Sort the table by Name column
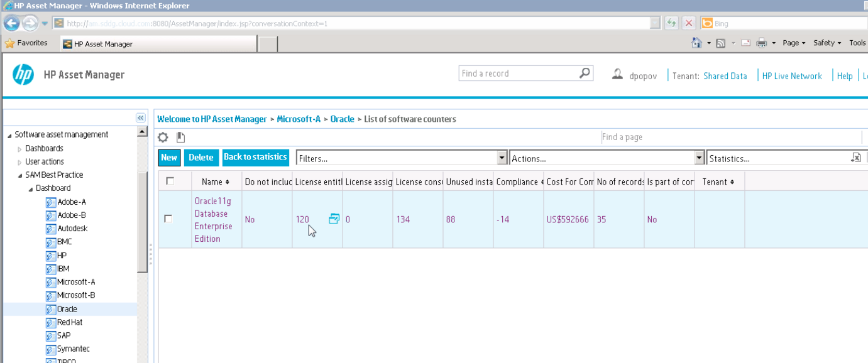The width and height of the screenshot is (868, 363). pyautogui.click(x=216, y=181)
